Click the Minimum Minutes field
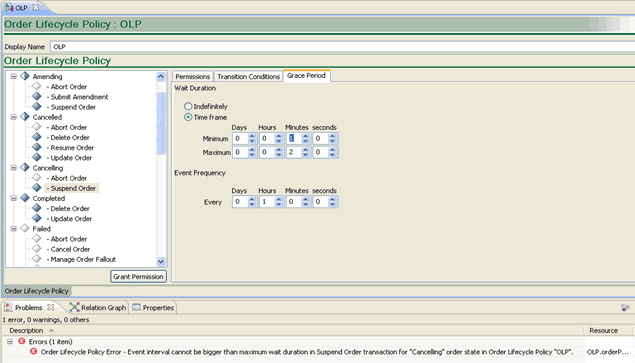This screenshot has width=635, height=363. point(294,139)
